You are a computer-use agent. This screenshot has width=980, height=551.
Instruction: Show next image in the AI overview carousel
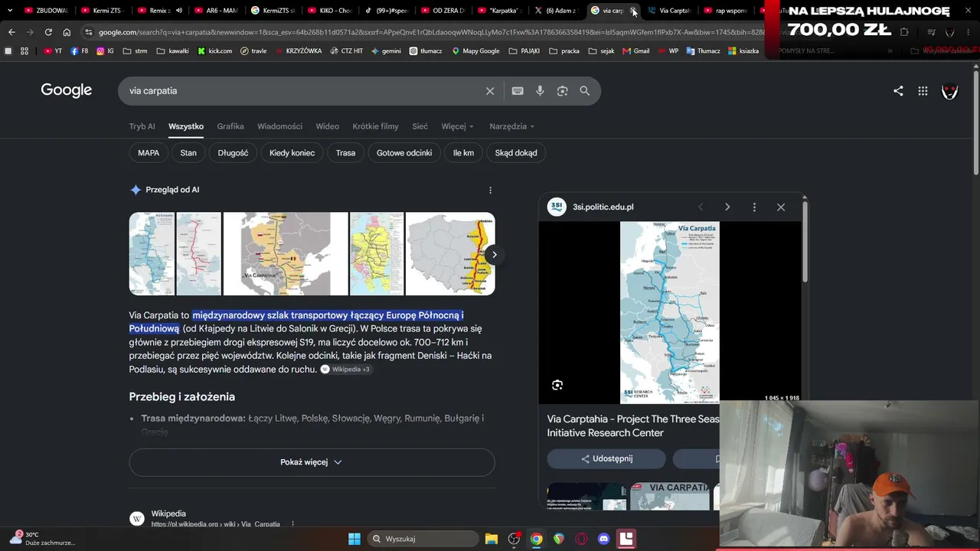click(495, 254)
